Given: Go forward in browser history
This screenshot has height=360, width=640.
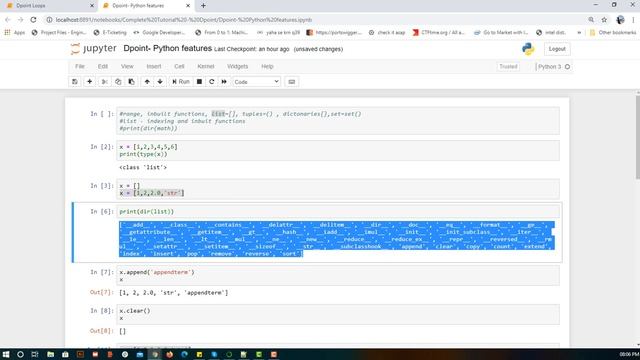Looking at the screenshot, I should click(x=20, y=20).
